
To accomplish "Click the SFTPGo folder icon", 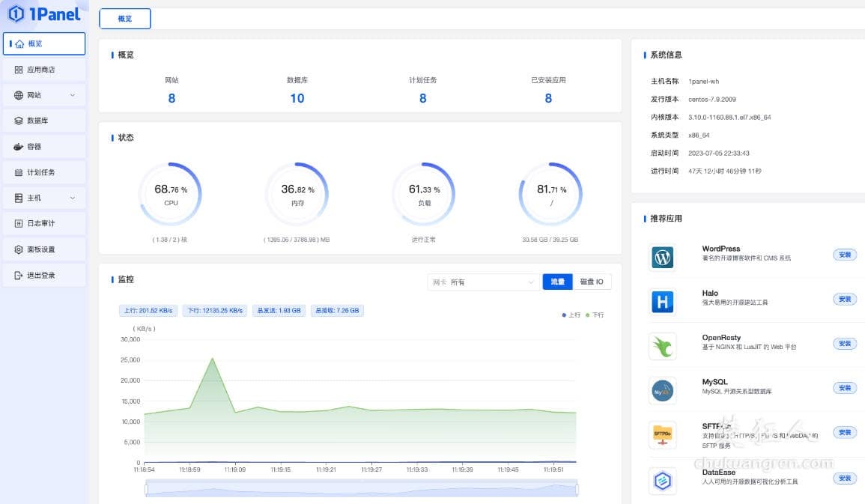I will click(x=662, y=434).
